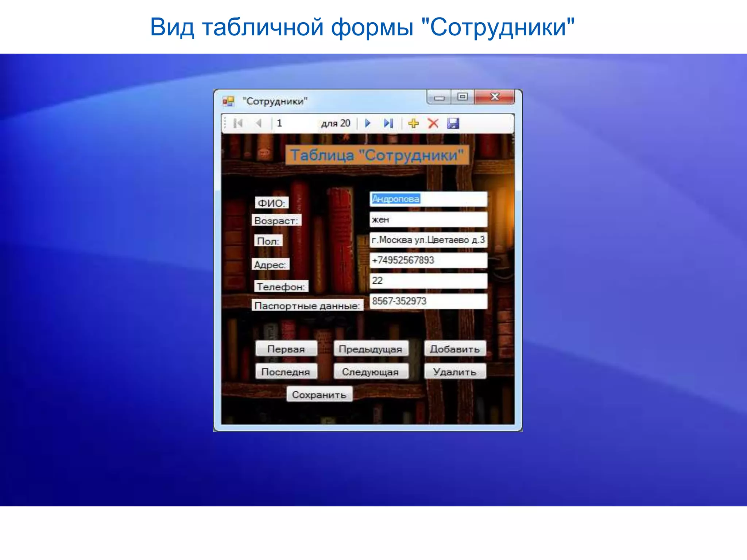This screenshot has width=747, height=560.
Task: Save data floppy disk icon
Action: pos(453,123)
